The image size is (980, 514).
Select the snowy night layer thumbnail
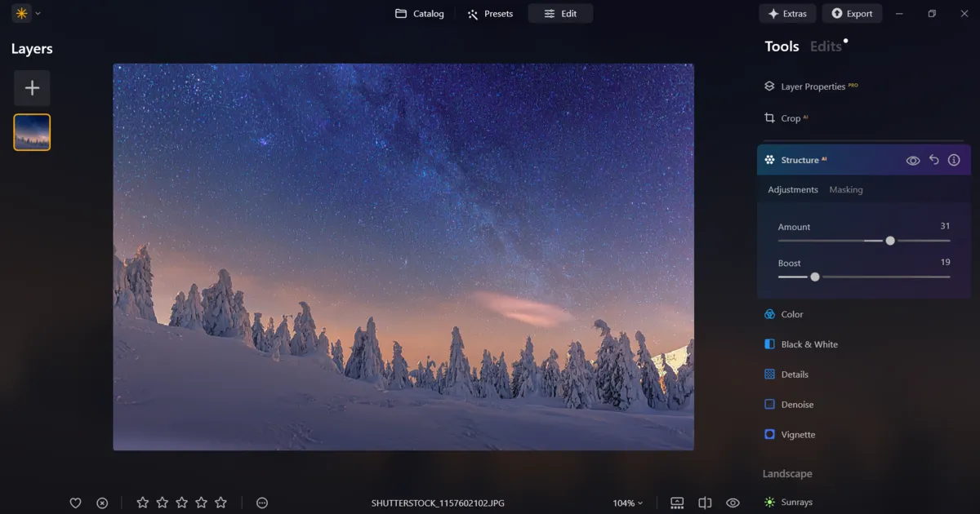point(32,132)
